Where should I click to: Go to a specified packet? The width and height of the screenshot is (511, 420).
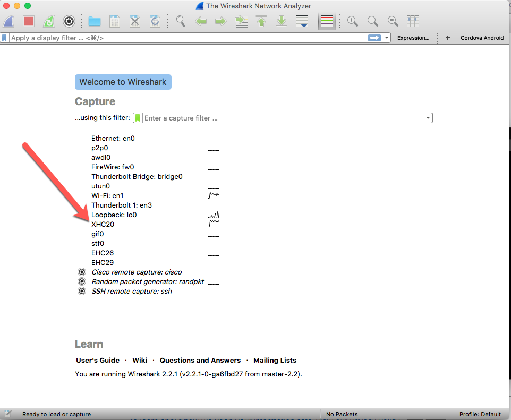tap(241, 22)
